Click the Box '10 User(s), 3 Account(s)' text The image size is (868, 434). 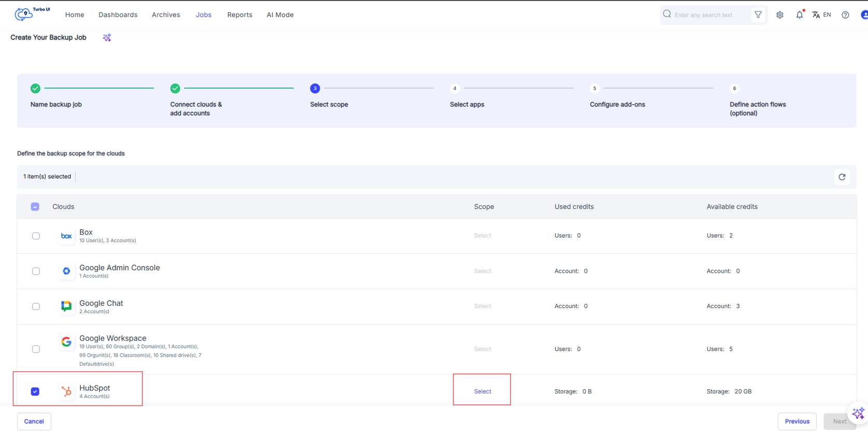[x=108, y=241]
